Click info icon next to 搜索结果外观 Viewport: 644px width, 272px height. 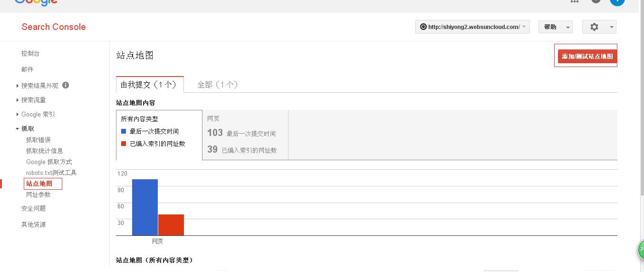66,85
